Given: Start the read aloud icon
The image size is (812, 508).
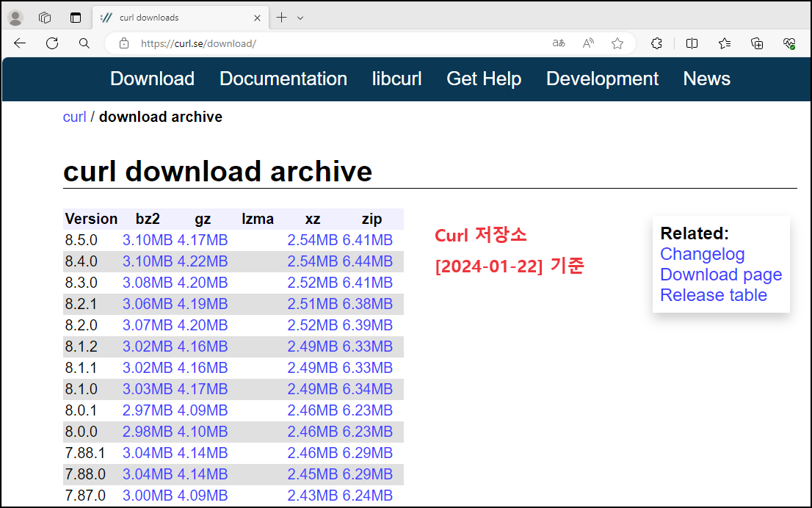Looking at the screenshot, I should [x=588, y=43].
